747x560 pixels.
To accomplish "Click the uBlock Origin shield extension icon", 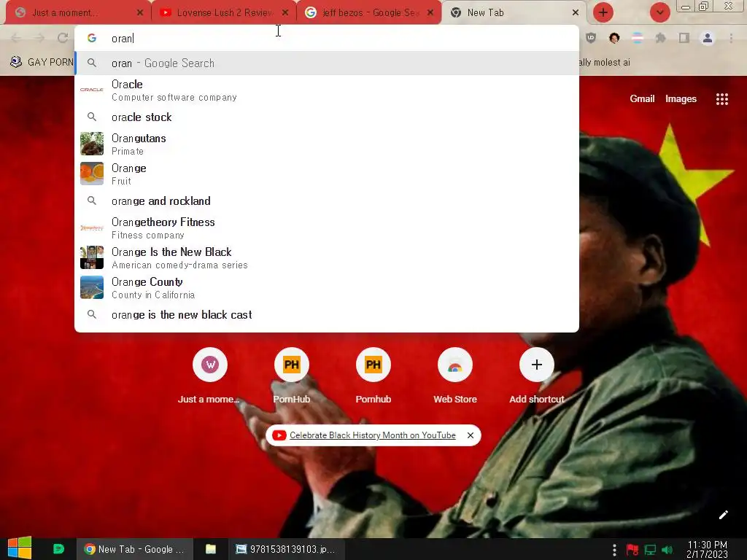I will 591,38.
